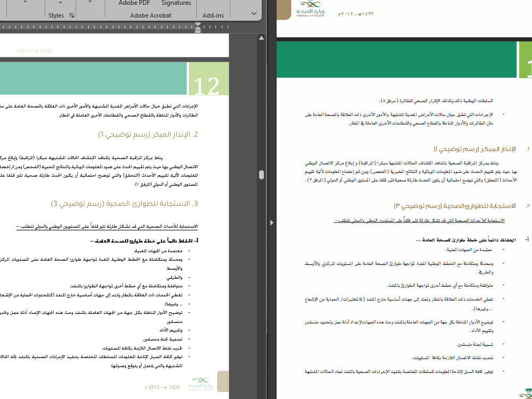Click the Word ruler strip
Screen dimensions: 532x399
[115, 27]
